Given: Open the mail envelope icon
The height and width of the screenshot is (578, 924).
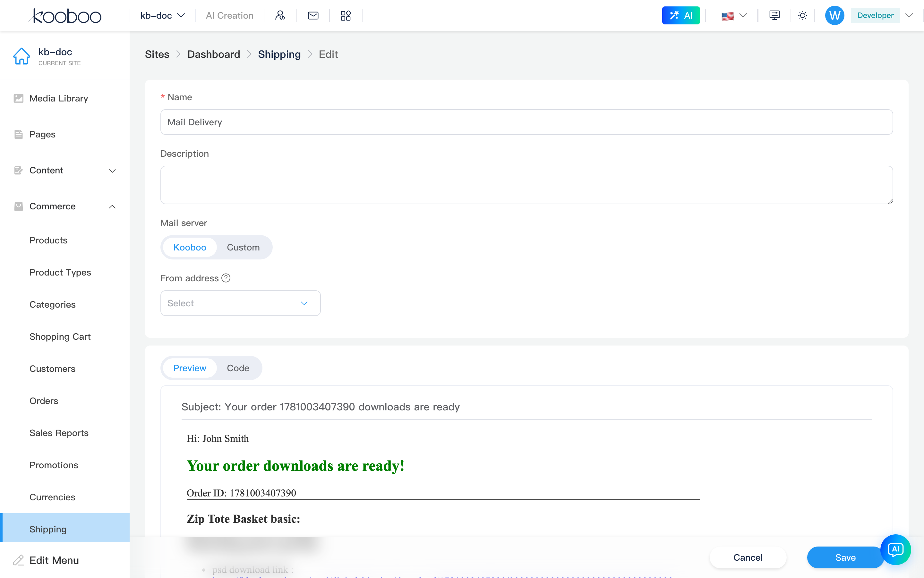Looking at the screenshot, I should [x=313, y=16].
